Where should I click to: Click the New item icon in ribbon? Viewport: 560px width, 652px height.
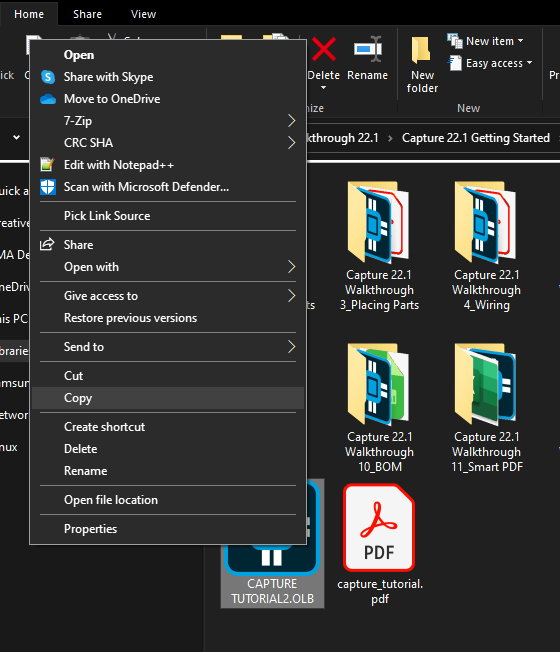click(x=454, y=41)
